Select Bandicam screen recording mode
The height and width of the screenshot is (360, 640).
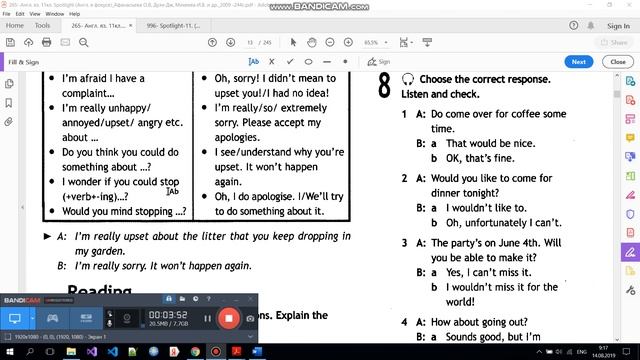[15, 318]
